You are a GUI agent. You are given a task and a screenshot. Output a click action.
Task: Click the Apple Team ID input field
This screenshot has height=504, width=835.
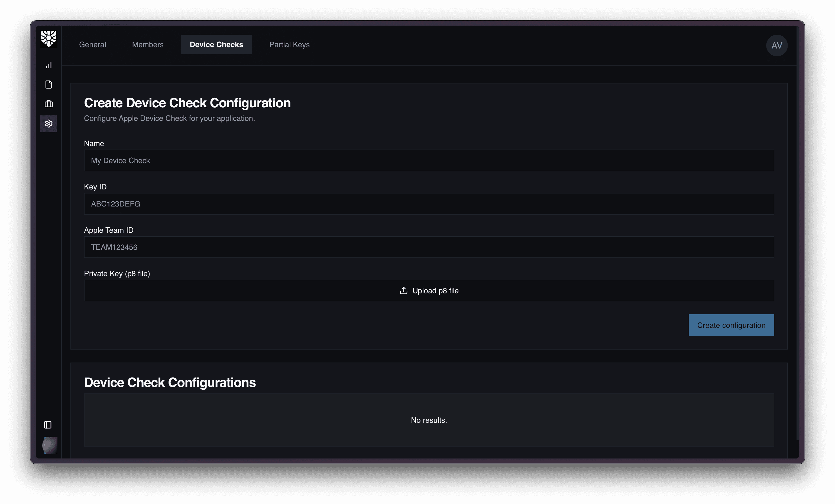pos(429,247)
